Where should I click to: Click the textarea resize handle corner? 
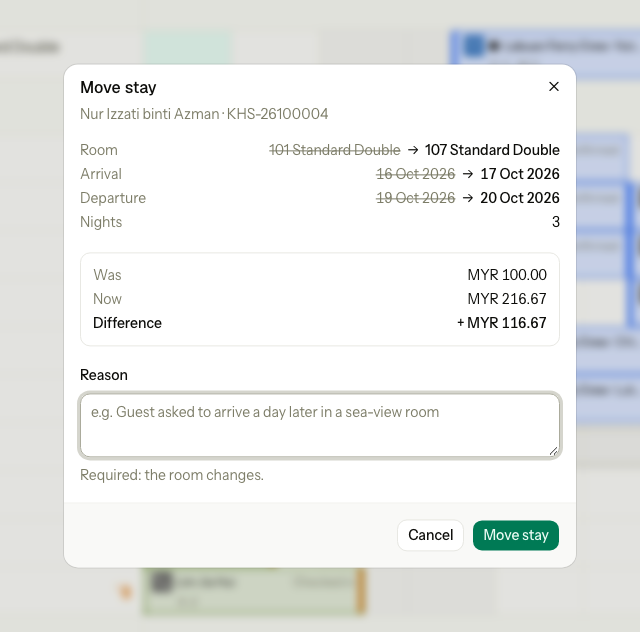pos(553,451)
